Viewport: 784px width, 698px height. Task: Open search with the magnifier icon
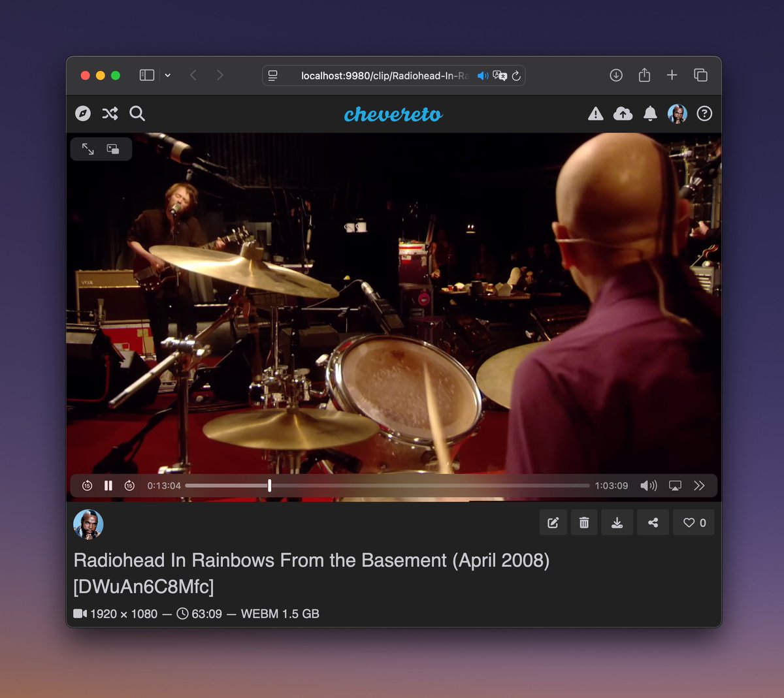coord(137,114)
